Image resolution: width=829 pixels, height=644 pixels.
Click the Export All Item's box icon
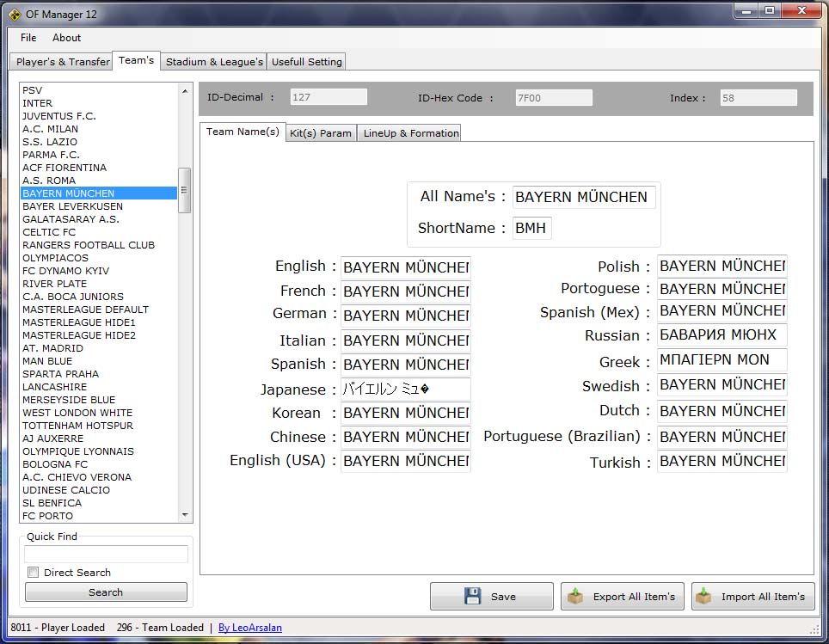click(x=575, y=597)
